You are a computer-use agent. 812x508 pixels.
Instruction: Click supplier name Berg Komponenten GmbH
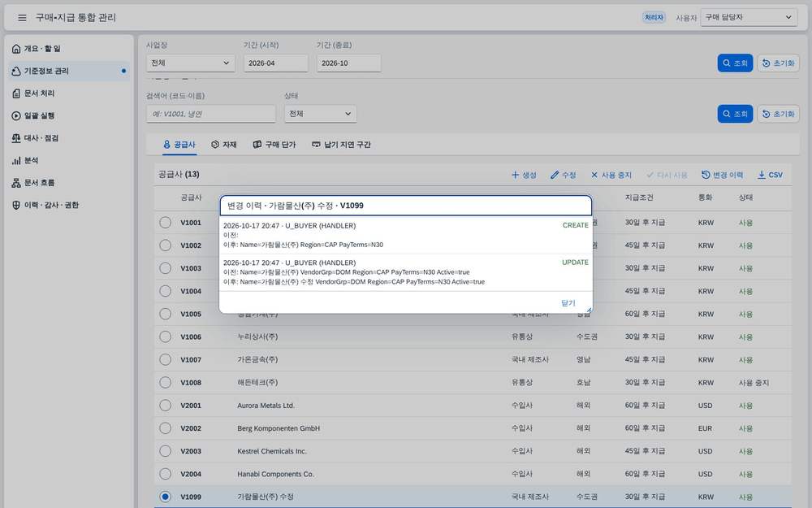point(278,428)
